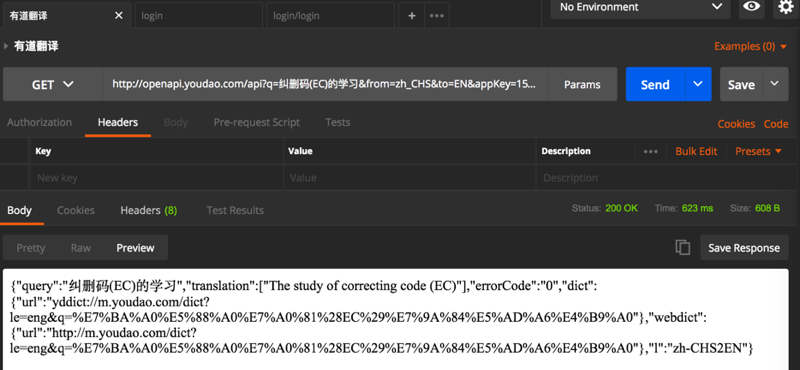The image size is (800, 370).
Task: Click the environment quick look eye icon
Action: point(752,7)
